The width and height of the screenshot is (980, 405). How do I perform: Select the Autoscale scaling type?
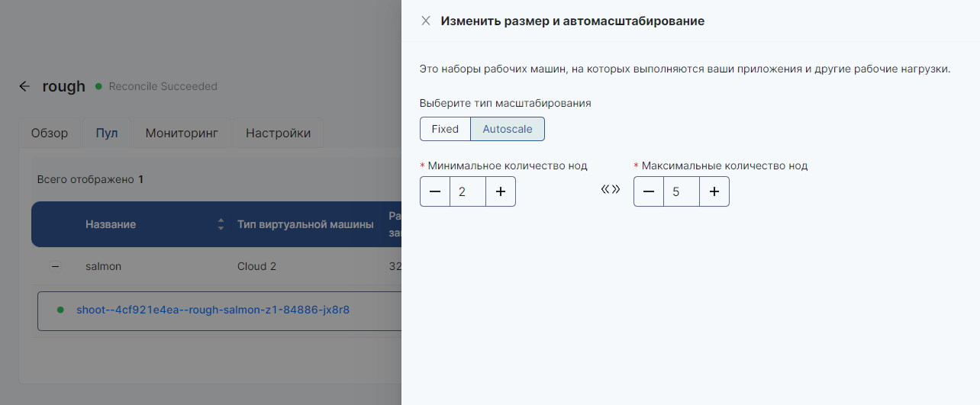pyautogui.click(x=508, y=129)
